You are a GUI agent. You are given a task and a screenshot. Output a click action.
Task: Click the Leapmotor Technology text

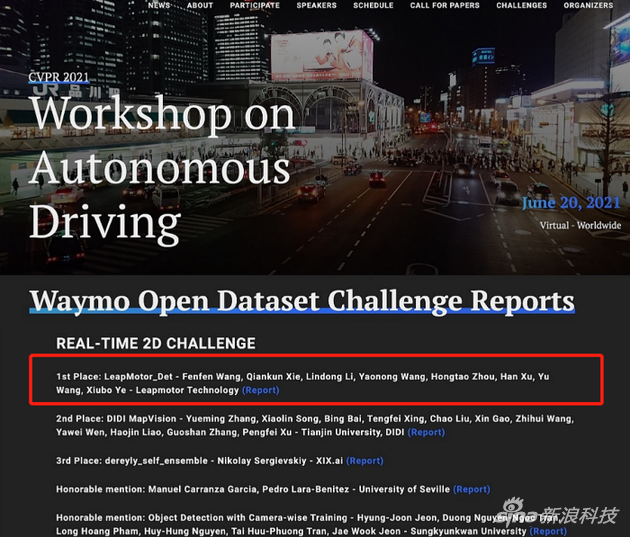pyautogui.click(x=187, y=390)
